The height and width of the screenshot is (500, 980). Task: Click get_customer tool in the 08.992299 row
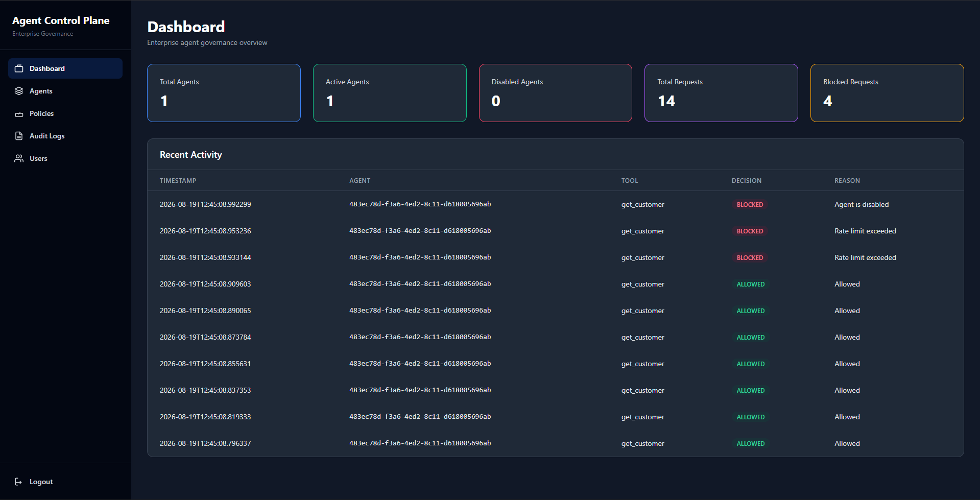(x=643, y=204)
